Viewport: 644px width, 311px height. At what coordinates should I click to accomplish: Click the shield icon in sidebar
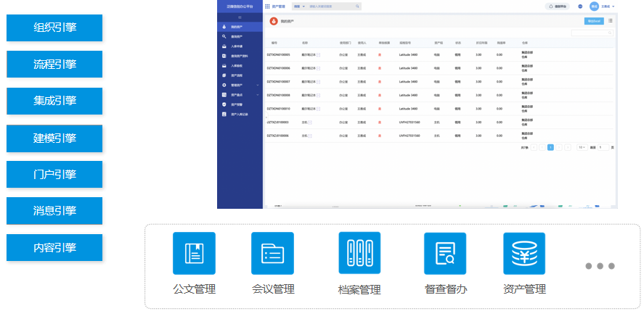coord(224,104)
